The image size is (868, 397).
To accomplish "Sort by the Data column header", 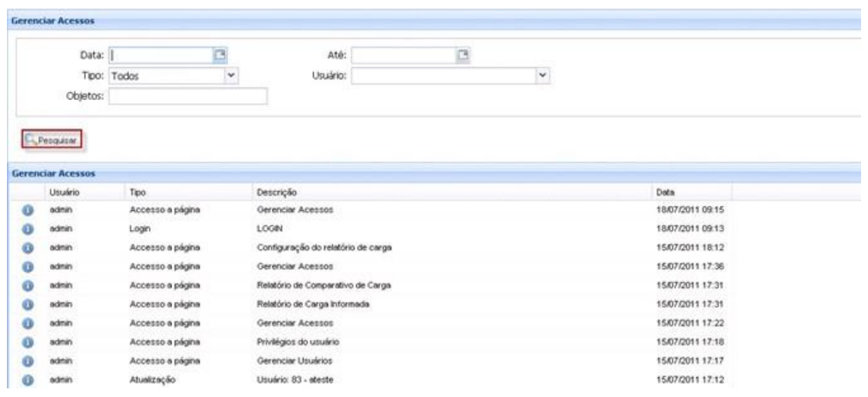I will (x=665, y=191).
